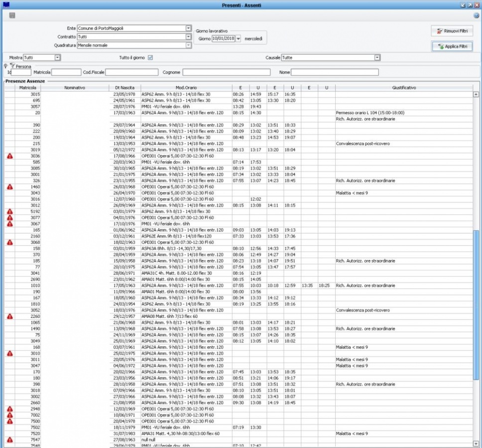Open the Causale dropdown list
Viewport: 482px width, 448px height.
377,58
